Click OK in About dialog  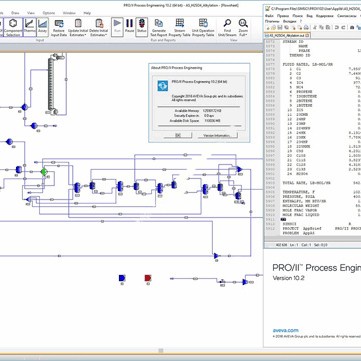178,135
